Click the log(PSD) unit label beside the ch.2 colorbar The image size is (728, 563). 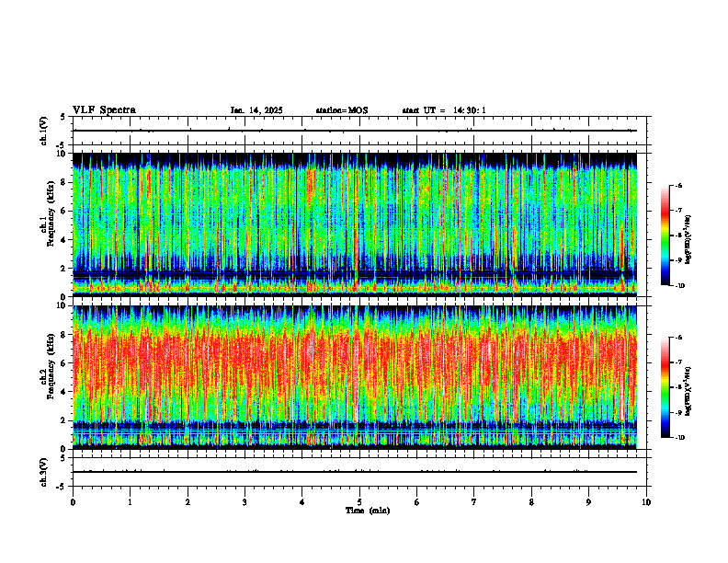click(x=688, y=392)
